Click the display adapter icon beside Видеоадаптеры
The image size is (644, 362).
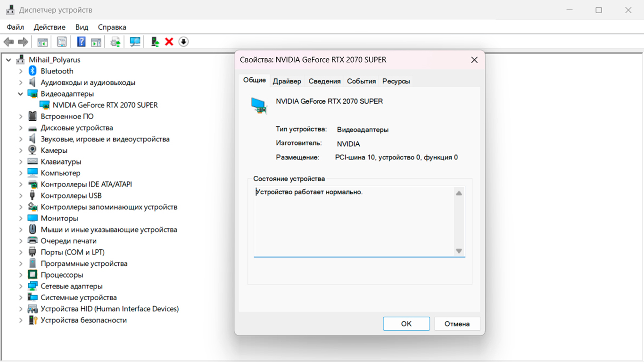33,94
